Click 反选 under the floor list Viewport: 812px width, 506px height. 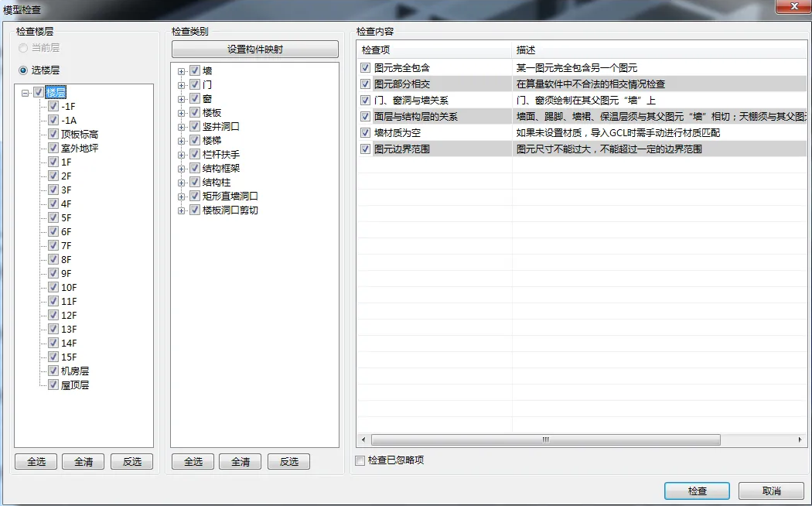point(132,461)
